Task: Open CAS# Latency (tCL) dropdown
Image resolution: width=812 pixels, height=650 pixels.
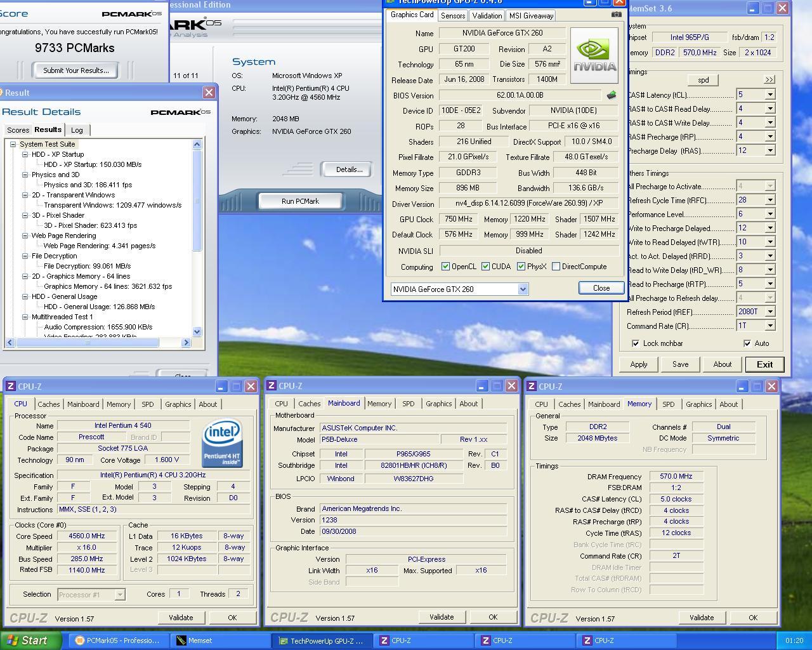Action: pyautogui.click(x=770, y=95)
